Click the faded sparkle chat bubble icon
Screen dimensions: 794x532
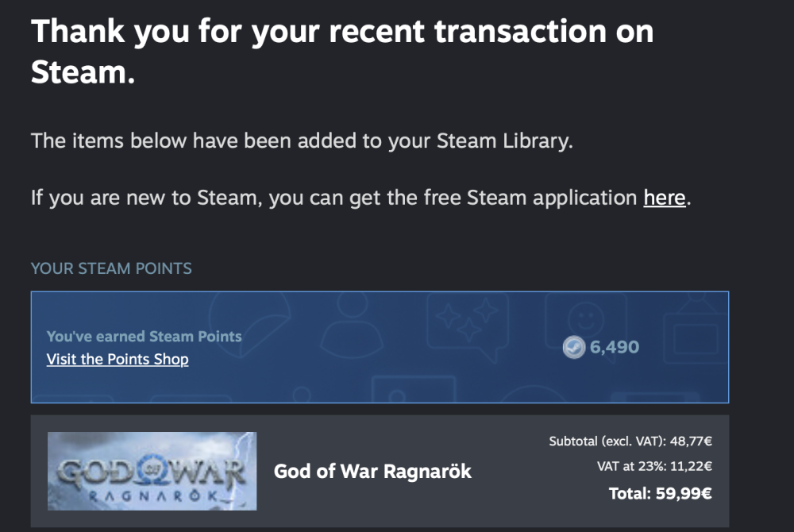coord(468,326)
